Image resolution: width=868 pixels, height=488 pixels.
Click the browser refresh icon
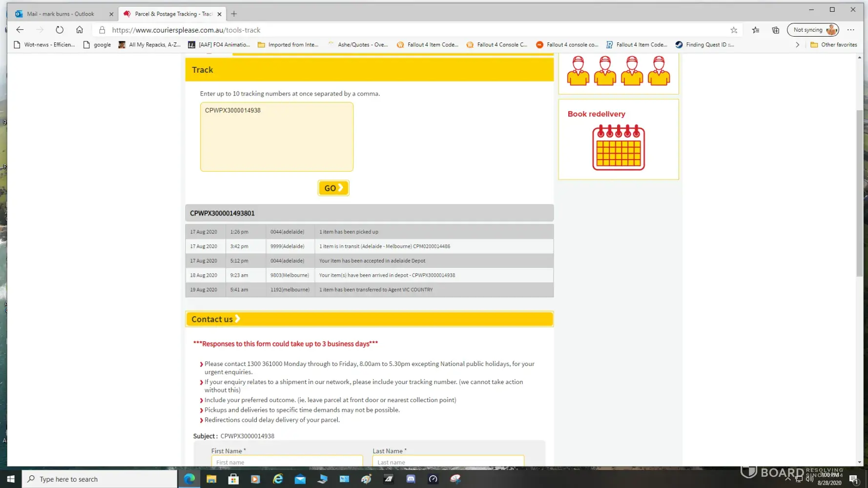60,30
